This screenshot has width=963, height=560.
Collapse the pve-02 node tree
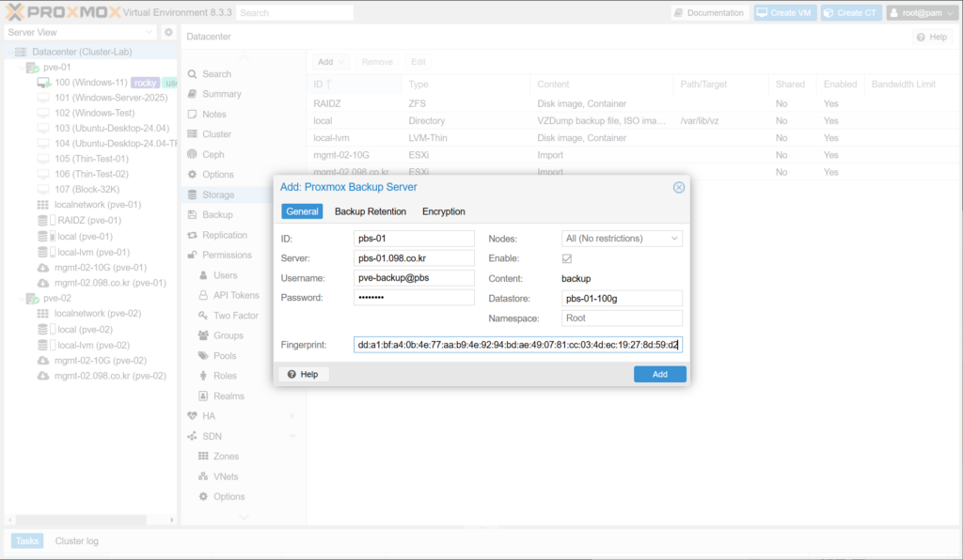click(x=21, y=299)
